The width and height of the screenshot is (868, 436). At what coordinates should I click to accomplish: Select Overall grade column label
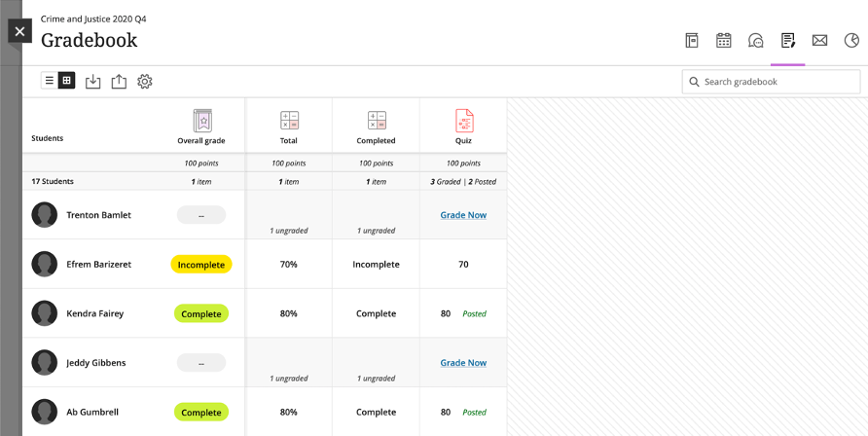coord(201,141)
